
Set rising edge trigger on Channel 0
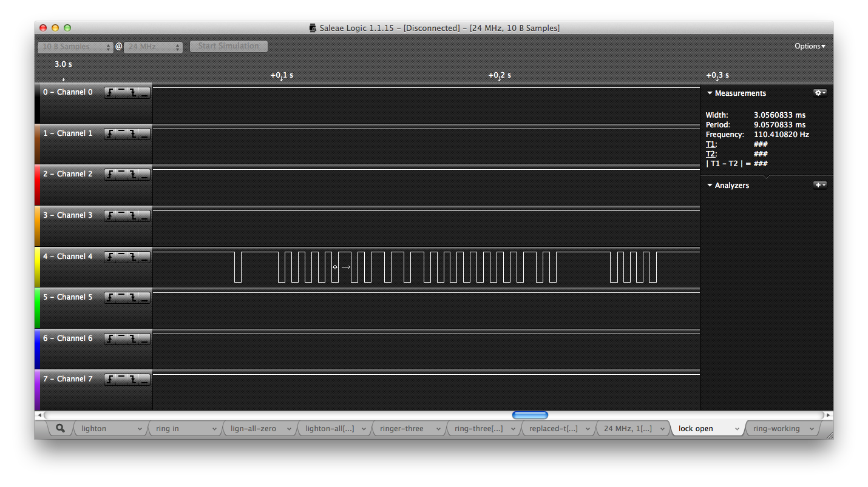click(x=110, y=93)
